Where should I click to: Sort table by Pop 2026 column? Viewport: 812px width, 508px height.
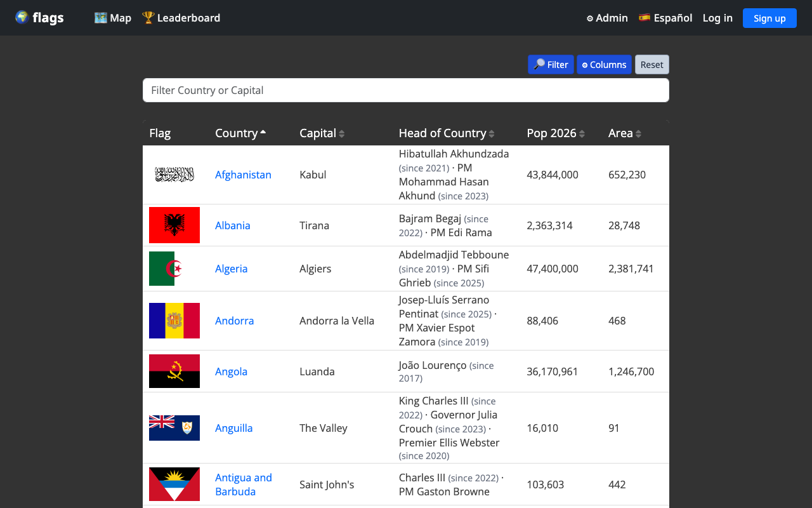point(556,133)
